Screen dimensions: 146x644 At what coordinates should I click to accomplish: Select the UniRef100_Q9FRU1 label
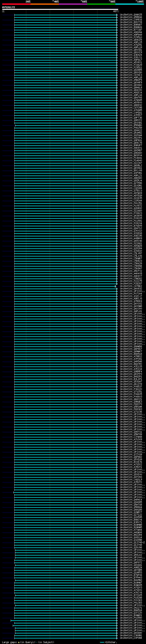[x=131, y=140]
